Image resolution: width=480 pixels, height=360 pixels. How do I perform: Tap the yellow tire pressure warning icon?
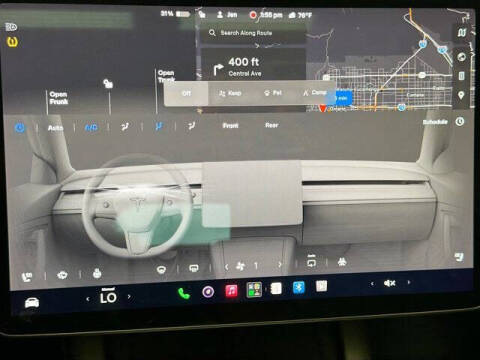(12, 42)
